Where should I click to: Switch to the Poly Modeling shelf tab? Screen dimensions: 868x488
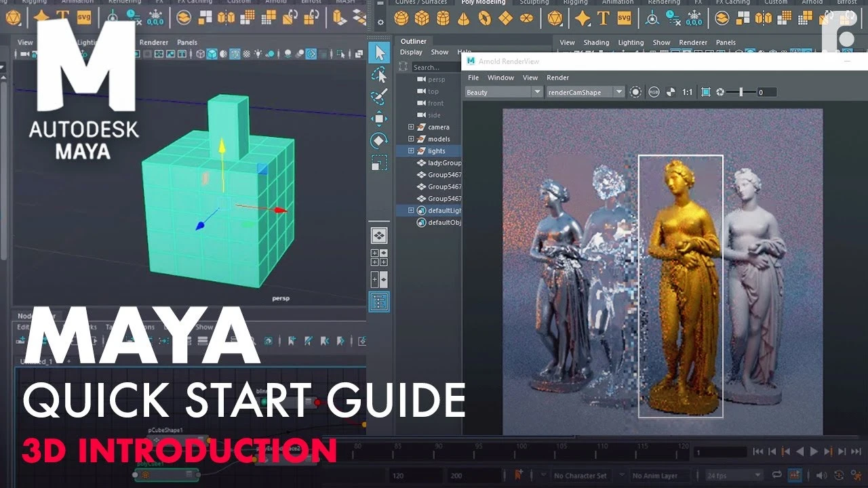[x=484, y=3]
